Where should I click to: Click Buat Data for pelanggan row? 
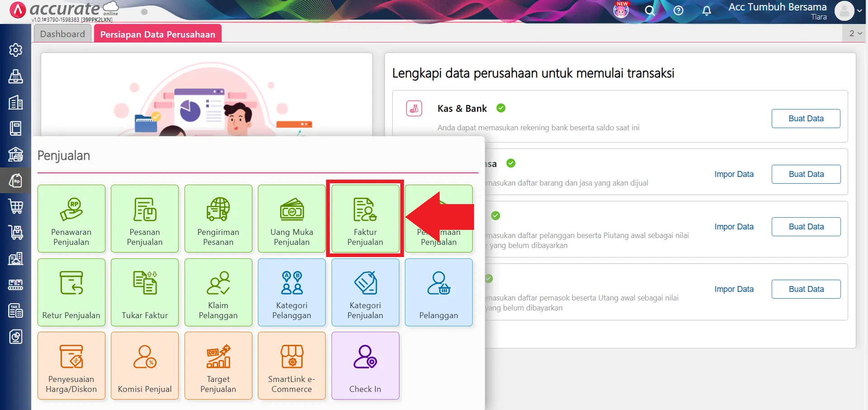pos(806,227)
